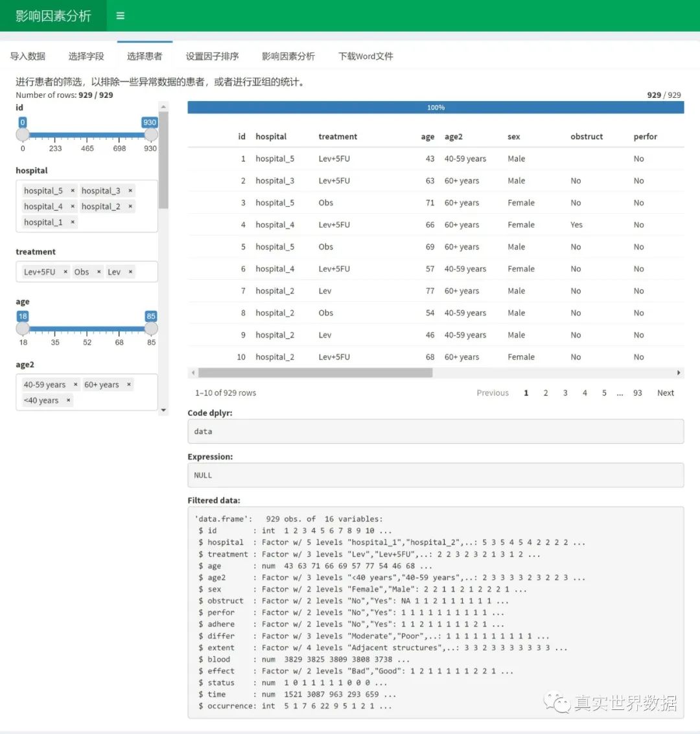
Task: Click the id slider minimum handle
Action: [23, 135]
